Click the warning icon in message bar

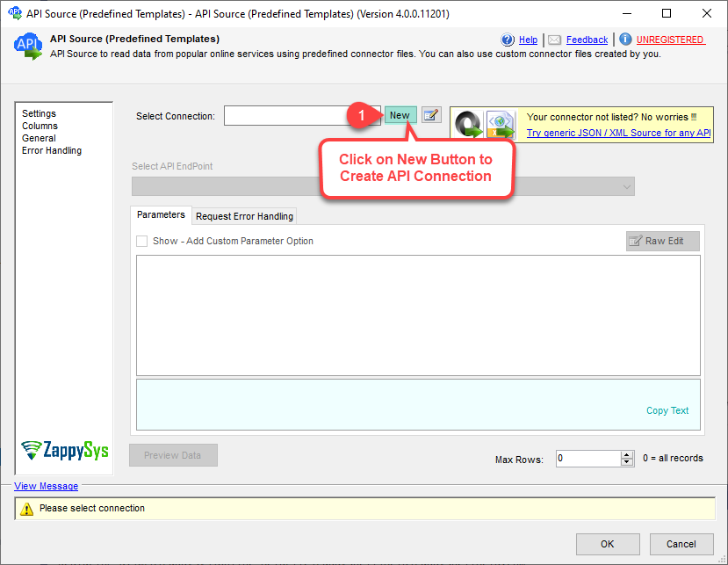click(27, 509)
